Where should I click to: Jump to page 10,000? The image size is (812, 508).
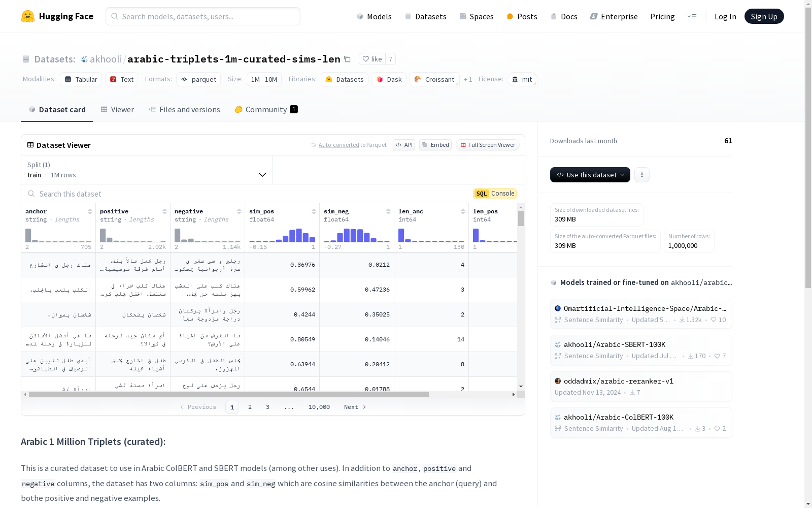tap(319, 407)
